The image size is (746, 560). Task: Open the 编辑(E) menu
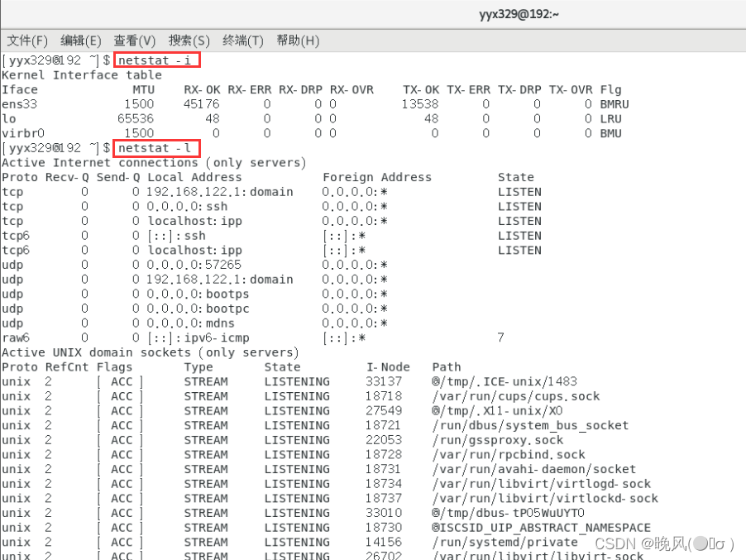tap(81, 41)
